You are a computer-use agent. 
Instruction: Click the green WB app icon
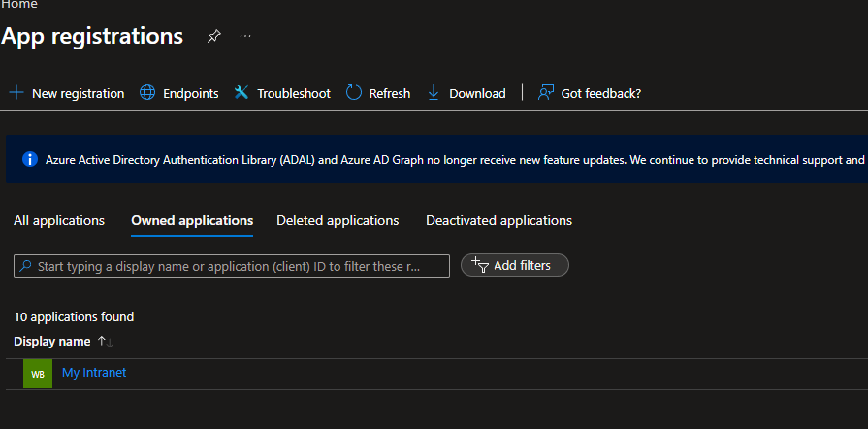click(x=38, y=374)
